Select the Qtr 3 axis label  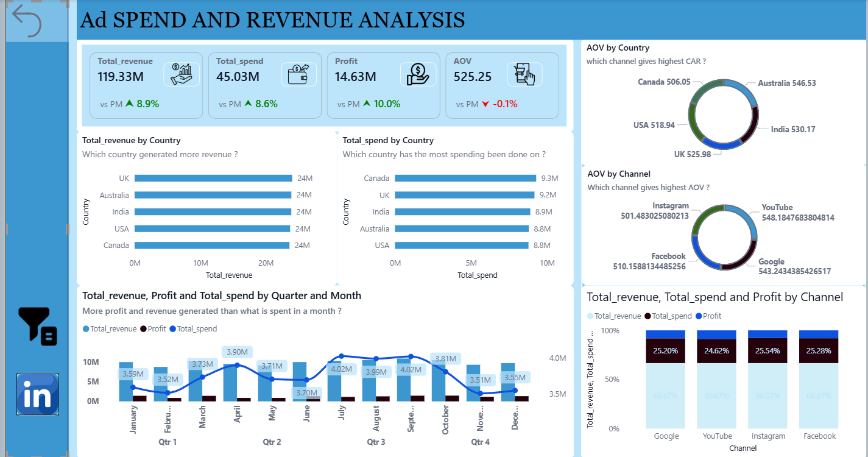376,442
